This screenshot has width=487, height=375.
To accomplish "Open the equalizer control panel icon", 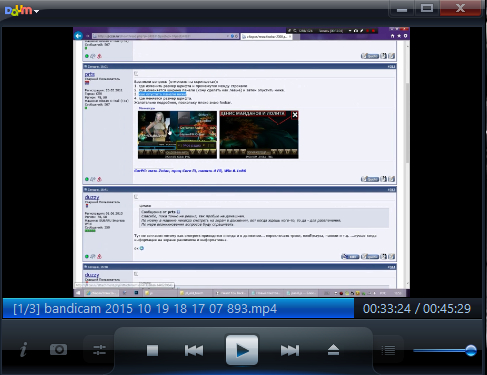I will pyautogui.click(x=99, y=350).
